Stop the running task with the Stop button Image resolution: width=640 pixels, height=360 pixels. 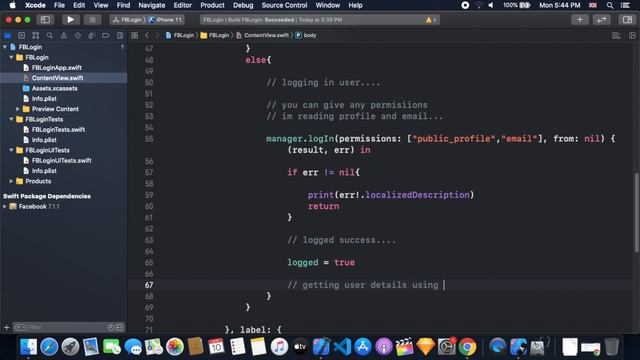(92, 20)
